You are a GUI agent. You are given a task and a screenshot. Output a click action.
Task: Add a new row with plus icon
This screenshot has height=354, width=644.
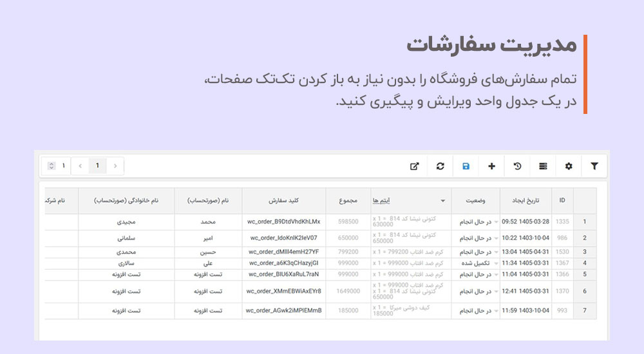491,166
